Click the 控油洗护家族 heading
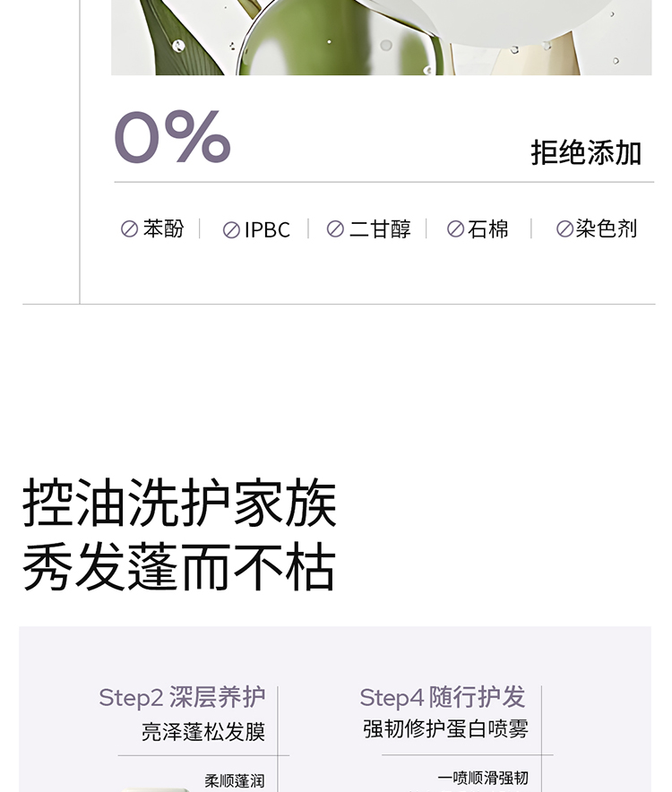This screenshot has height=792, width=672. tap(179, 504)
